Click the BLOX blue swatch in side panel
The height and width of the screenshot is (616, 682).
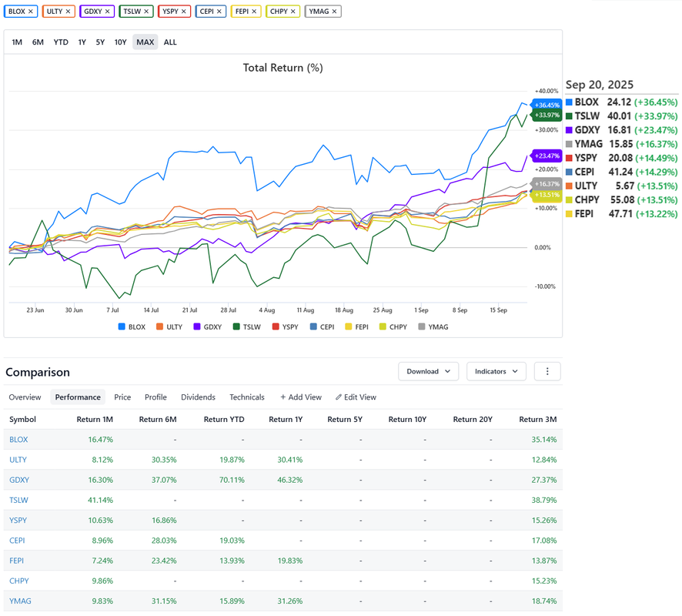tap(569, 102)
